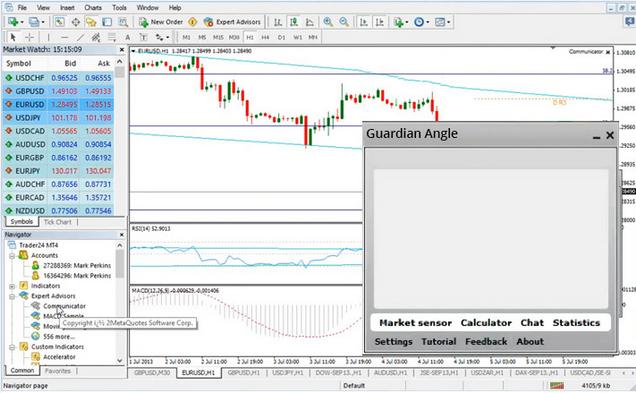Screen dimensions: 636x393
Task: Open Market sensor in Guardian Angle
Action: click(x=415, y=323)
